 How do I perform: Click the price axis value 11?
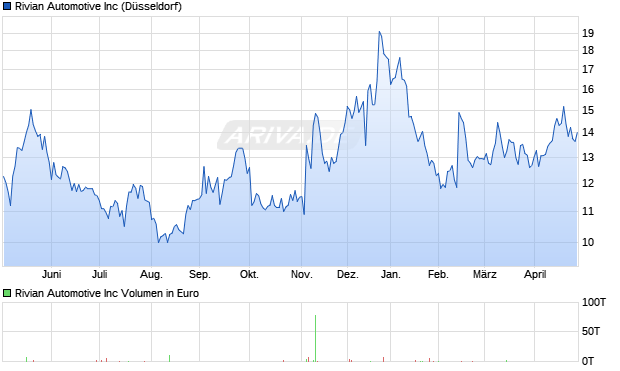pos(588,211)
